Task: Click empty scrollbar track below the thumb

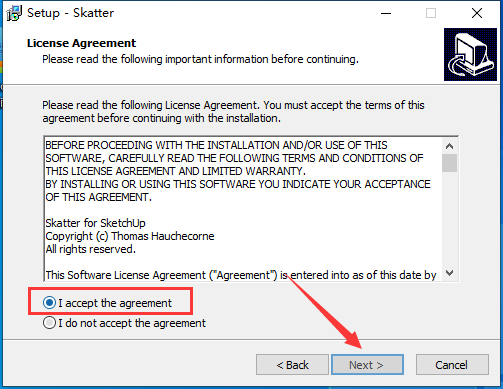Action: pyautogui.click(x=450, y=219)
